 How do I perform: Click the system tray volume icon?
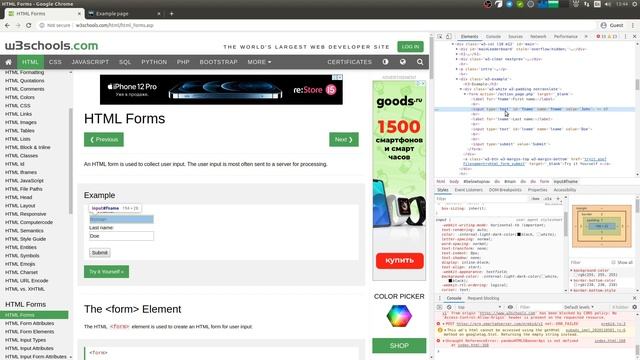[x=608, y=4]
